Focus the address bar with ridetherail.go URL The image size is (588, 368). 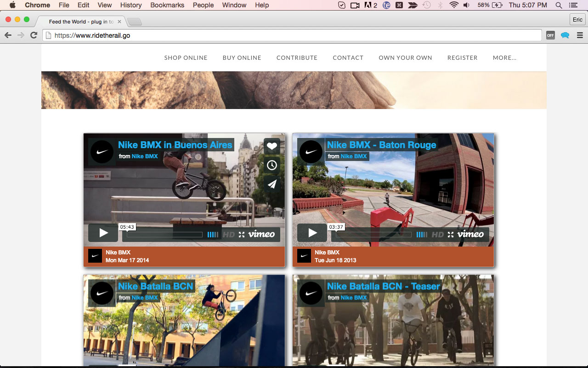coord(292,35)
